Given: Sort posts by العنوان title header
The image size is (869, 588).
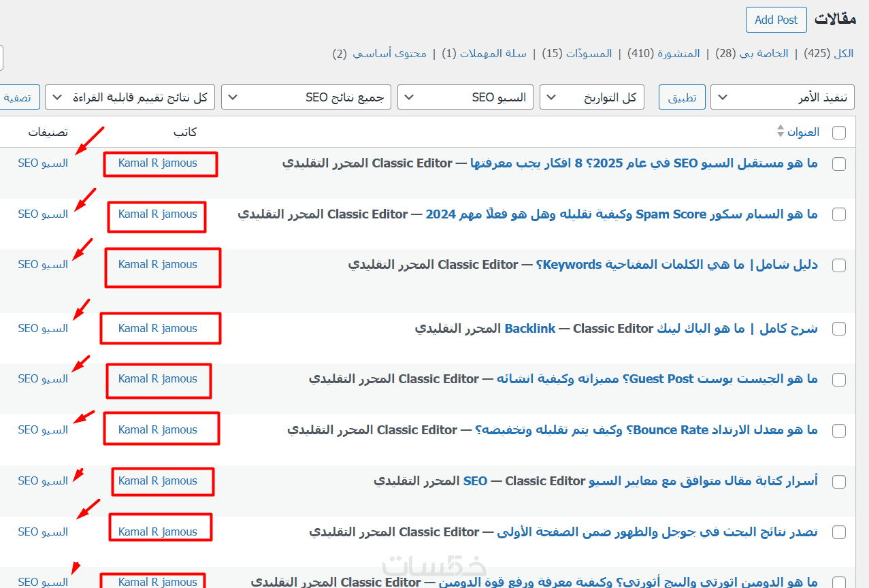Looking at the screenshot, I should coord(803,132).
